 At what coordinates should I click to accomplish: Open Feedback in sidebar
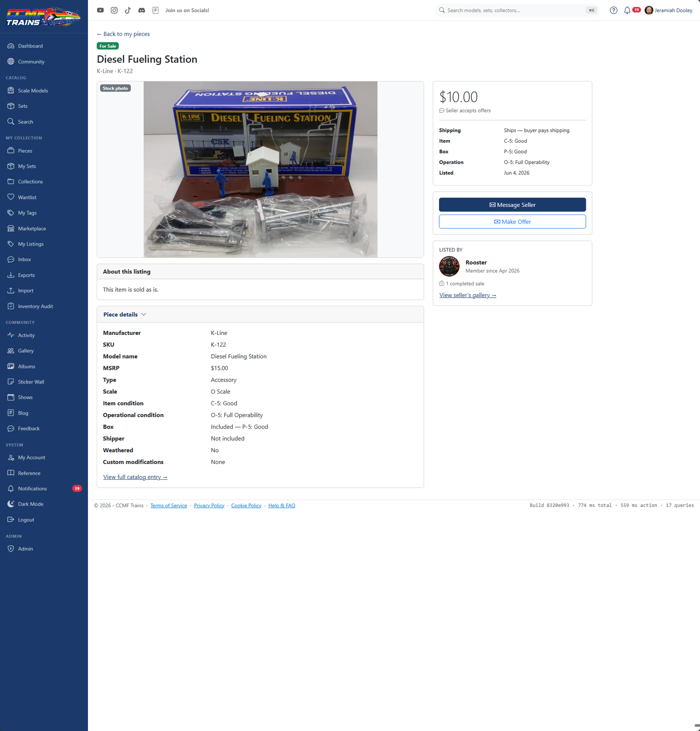[x=44, y=429]
